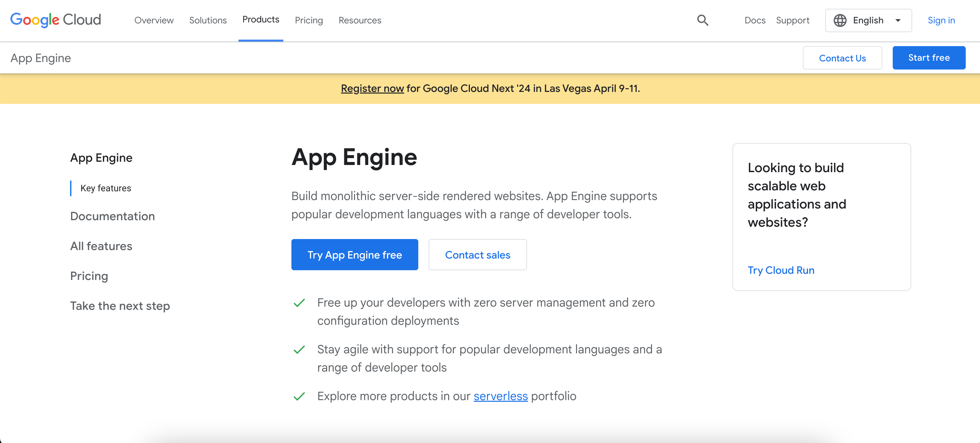Jump to Key features section
Viewport: 980px width, 443px height.
[105, 188]
